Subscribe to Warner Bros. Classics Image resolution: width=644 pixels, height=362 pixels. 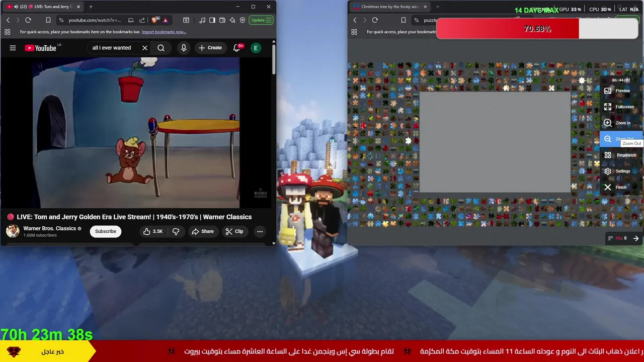click(x=106, y=231)
